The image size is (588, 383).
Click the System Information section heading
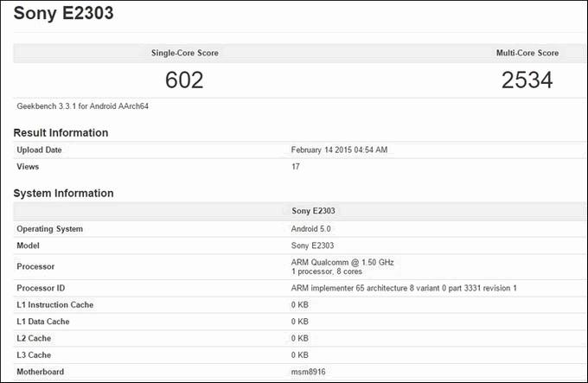pos(63,193)
